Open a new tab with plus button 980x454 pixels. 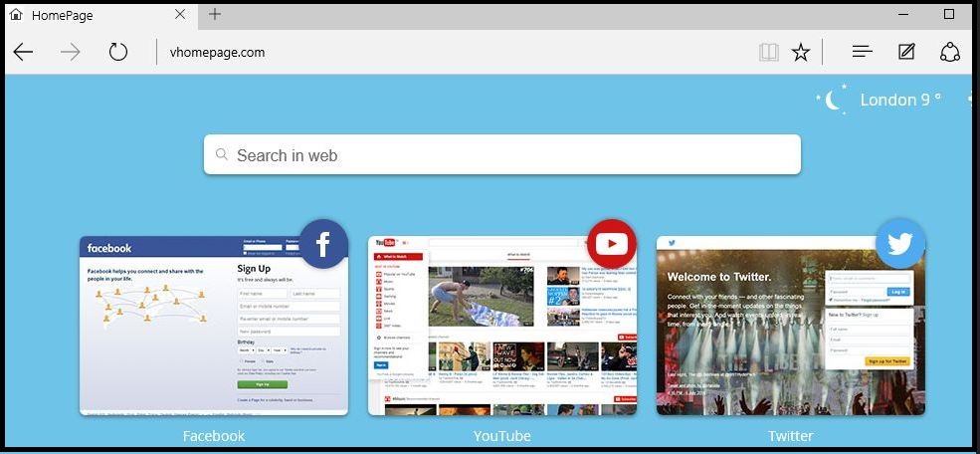point(214,14)
